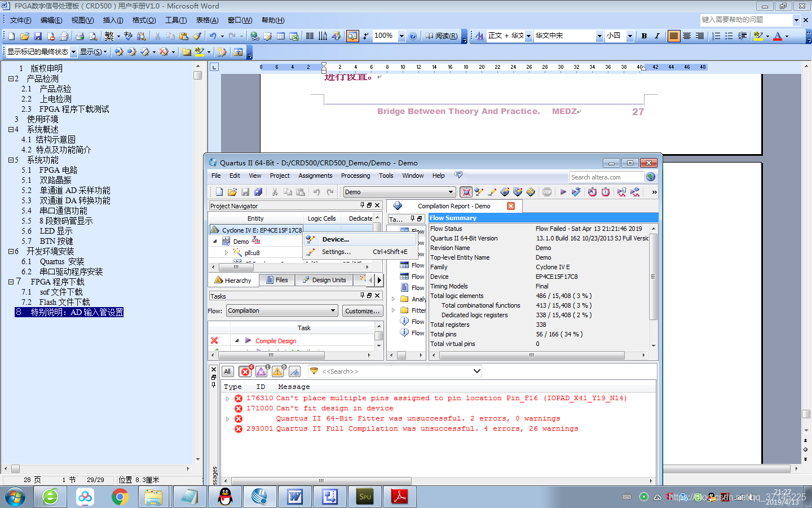Open Chrome browser from taskbar
The image size is (812, 508).
(120, 497)
